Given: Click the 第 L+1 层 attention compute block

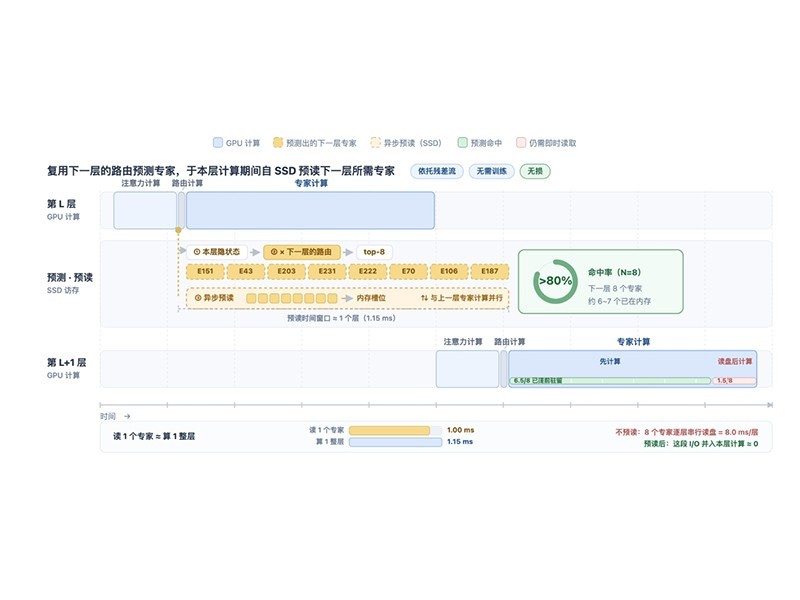Looking at the screenshot, I should point(467,369).
